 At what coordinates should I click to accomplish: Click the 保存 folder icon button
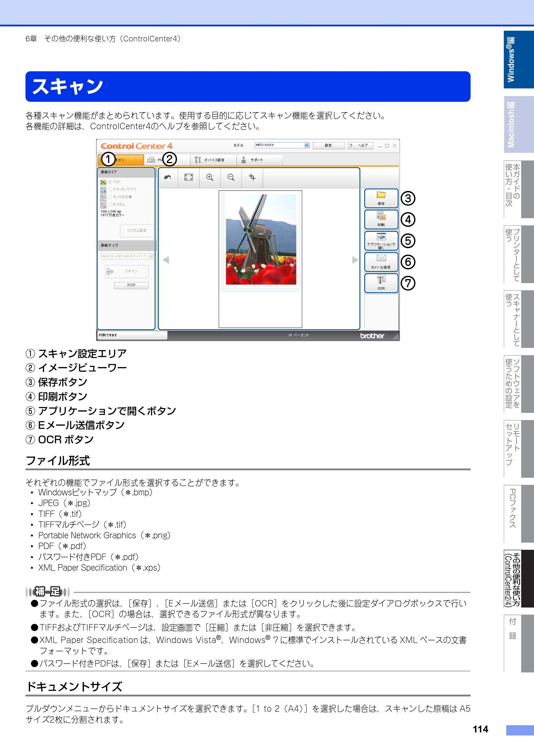(x=381, y=198)
